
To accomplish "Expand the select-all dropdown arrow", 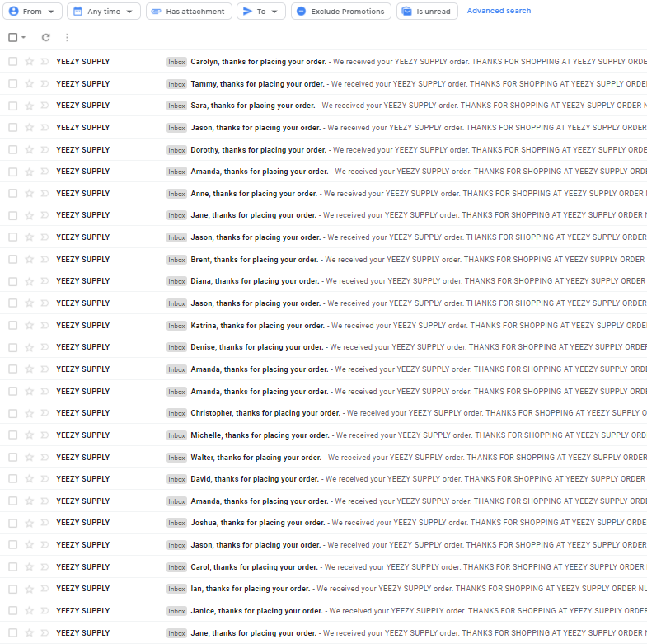I will pos(24,38).
